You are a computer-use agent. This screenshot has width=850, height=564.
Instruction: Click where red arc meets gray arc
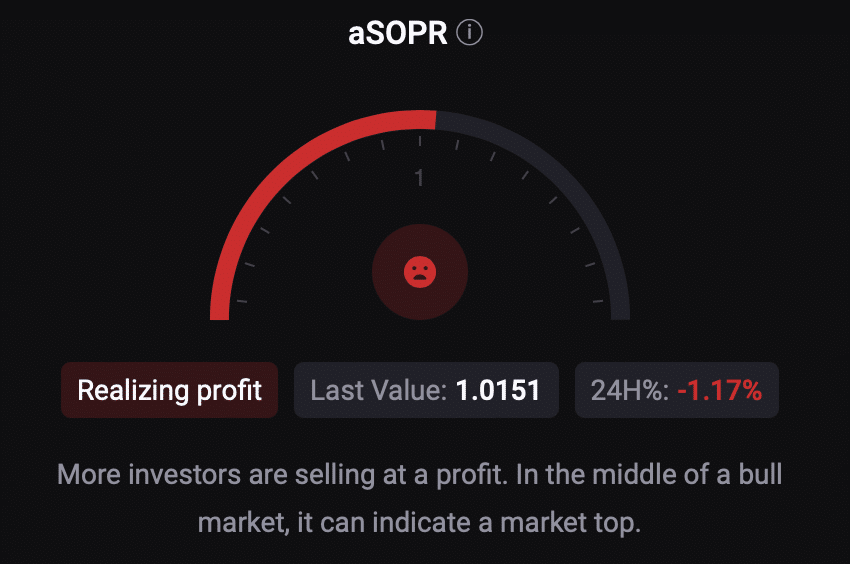click(436, 120)
